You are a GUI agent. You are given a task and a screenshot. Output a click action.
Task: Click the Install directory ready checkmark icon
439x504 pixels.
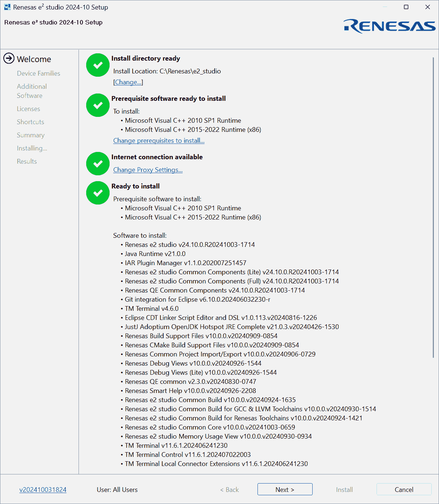[x=98, y=65]
